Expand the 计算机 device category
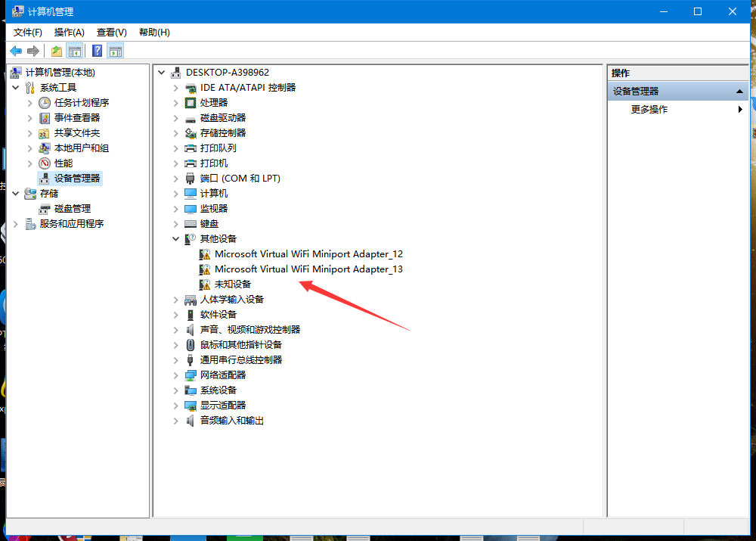The image size is (756, 541). 176,194
